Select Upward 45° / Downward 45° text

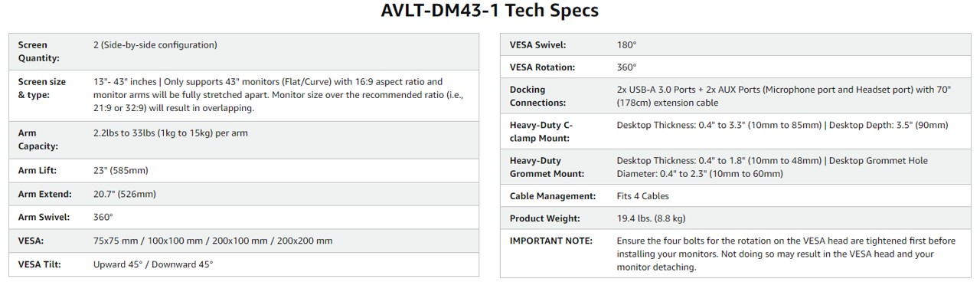pos(153,264)
